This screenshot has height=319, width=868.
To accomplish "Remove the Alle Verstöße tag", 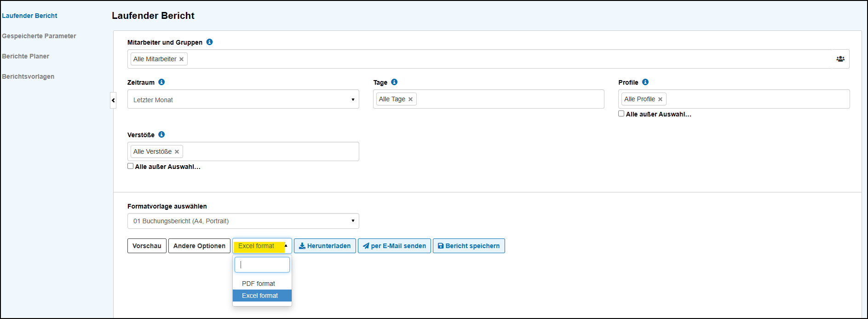I will point(177,152).
